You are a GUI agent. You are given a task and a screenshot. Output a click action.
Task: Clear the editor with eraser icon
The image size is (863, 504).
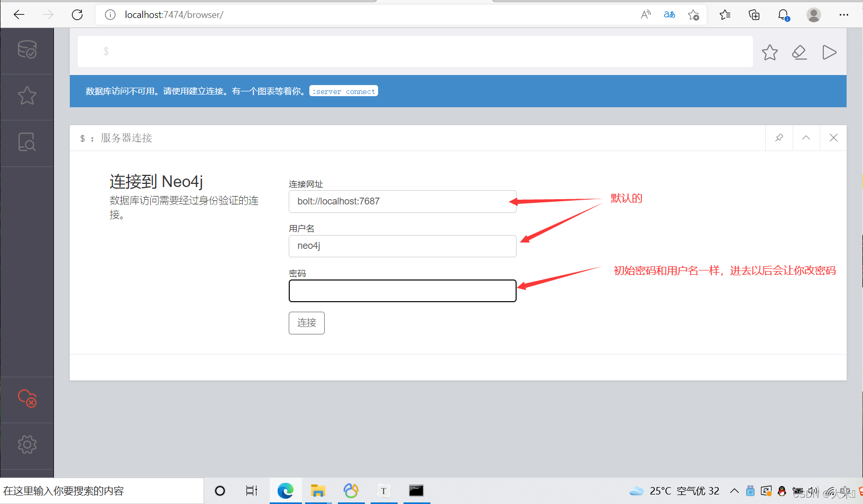coord(800,52)
